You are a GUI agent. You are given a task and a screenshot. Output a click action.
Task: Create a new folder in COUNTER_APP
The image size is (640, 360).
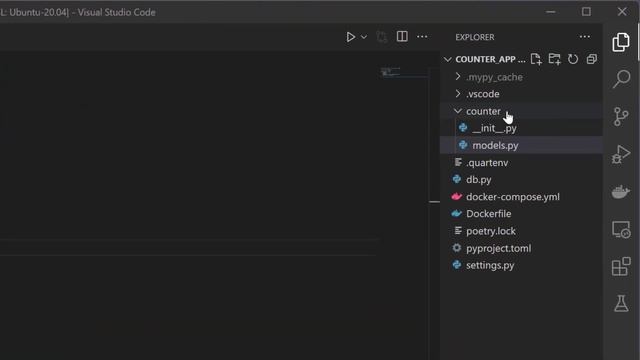click(x=554, y=59)
